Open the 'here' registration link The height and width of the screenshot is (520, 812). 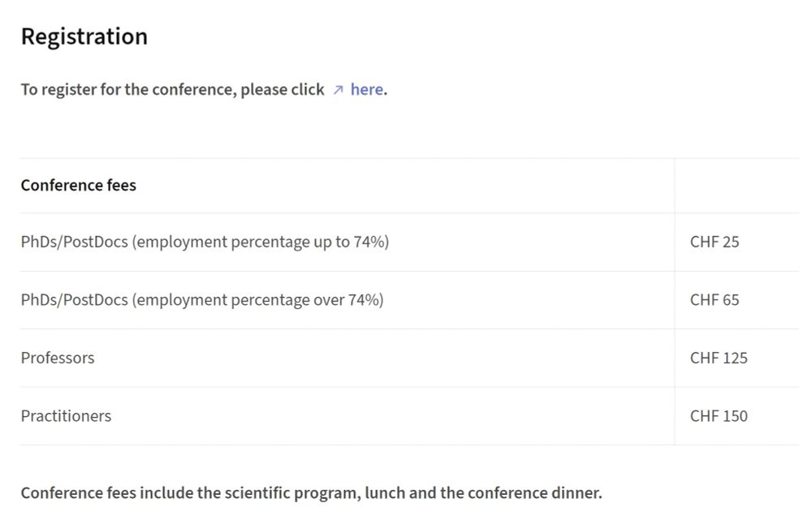[x=367, y=89]
